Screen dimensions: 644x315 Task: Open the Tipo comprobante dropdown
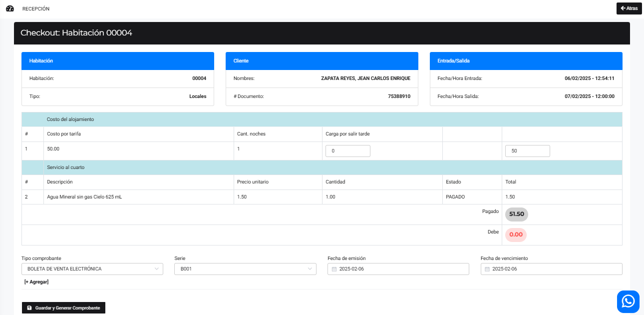92,269
